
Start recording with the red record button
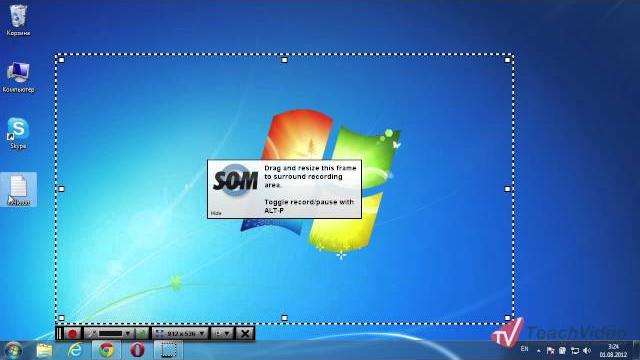click(73, 333)
